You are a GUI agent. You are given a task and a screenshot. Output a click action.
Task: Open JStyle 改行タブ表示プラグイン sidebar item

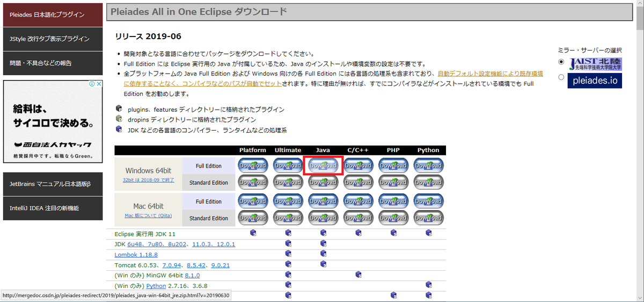53,39
